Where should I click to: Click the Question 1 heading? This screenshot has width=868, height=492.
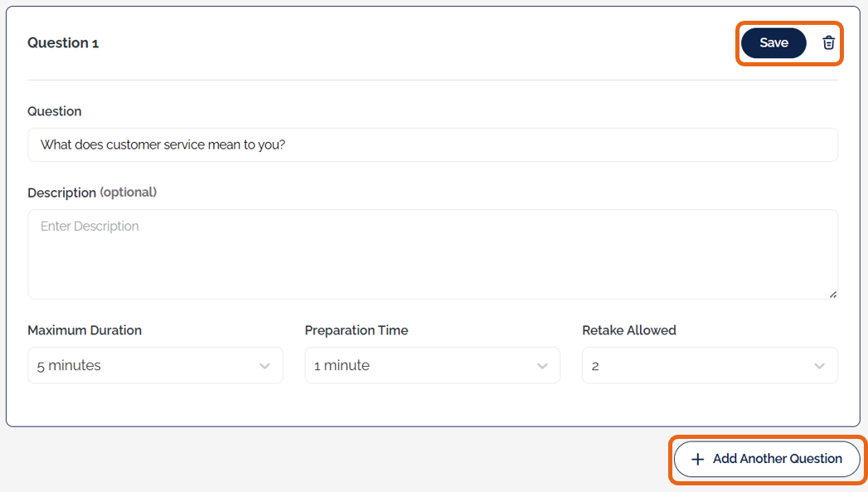tap(63, 43)
